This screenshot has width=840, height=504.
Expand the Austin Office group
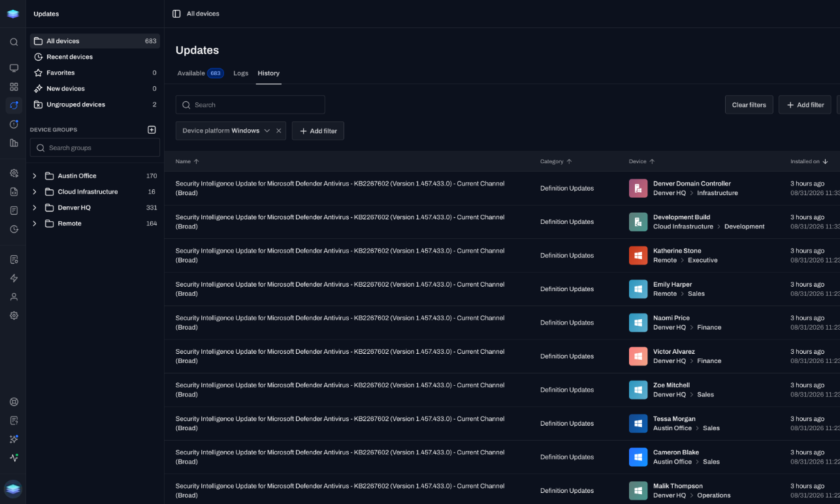point(35,176)
